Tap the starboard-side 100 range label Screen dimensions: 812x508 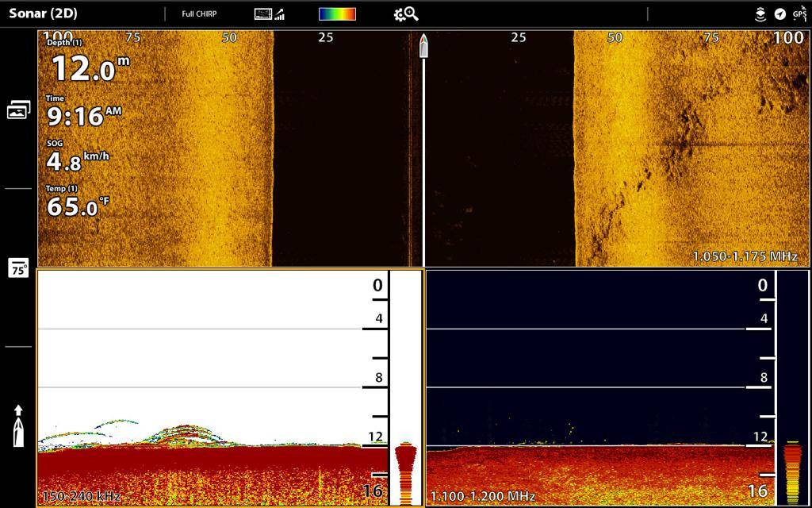point(789,38)
